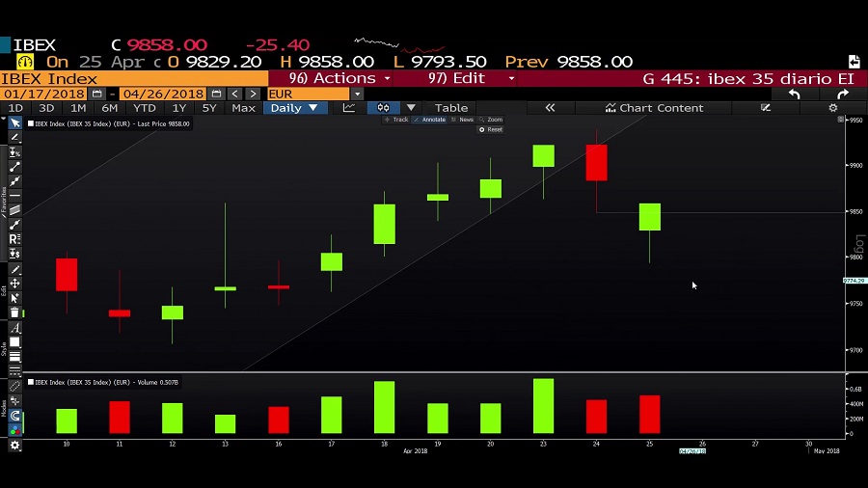Select the horizontal line tool
The width and height of the screenshot is (868, 488).
click(x=14, y=196)
